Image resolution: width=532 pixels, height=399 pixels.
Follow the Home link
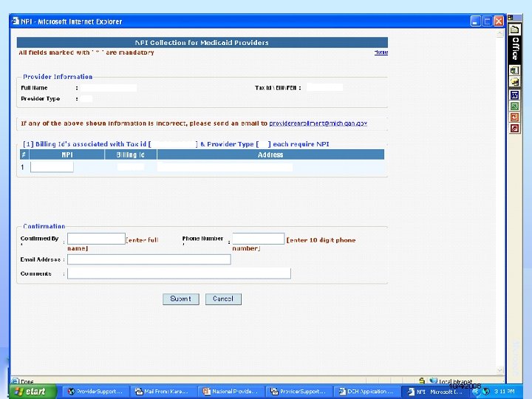pos(381,52)
